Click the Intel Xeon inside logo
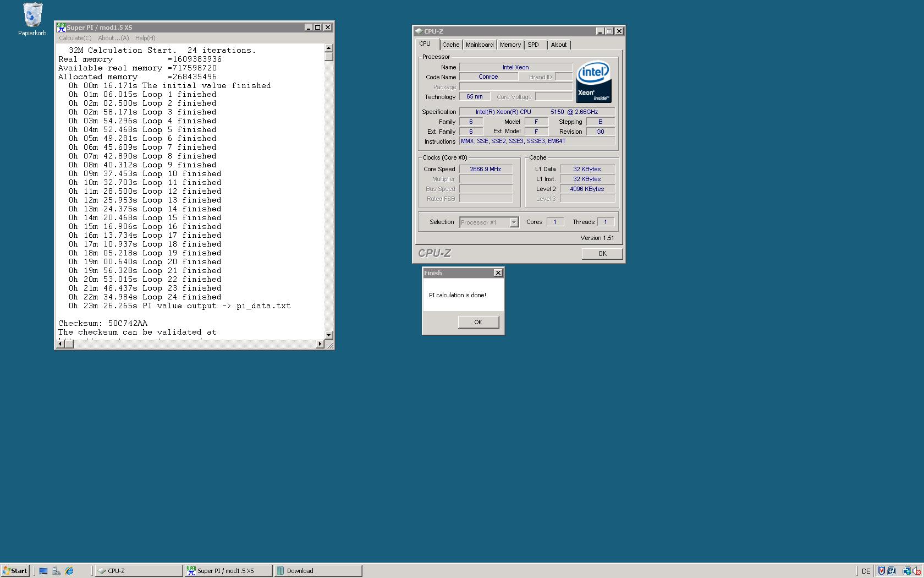Viewport: 924px width, 578px height. 593,81
